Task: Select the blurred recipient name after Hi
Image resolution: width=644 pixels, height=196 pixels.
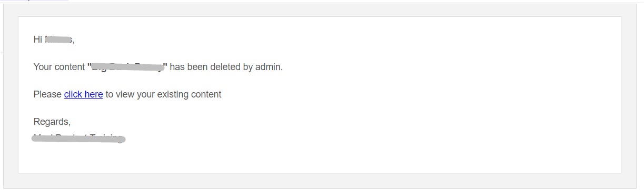Action: click(x=58, y=40)
